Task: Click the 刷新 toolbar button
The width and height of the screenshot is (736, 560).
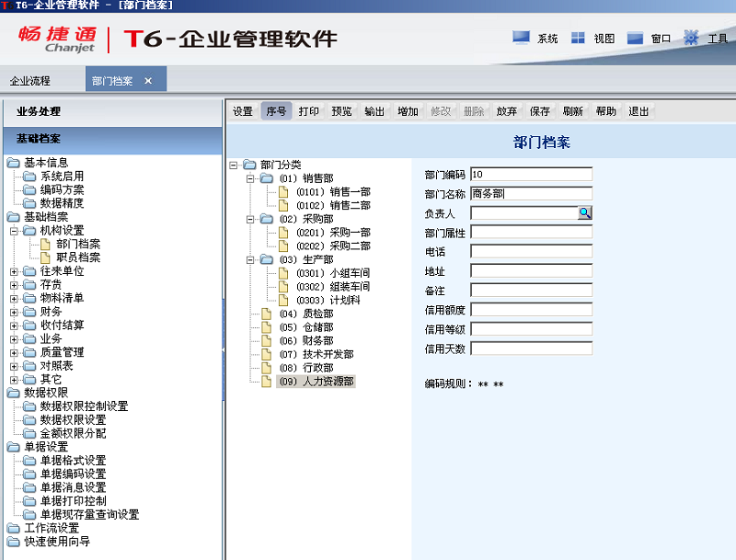Action: (x=572, y=111)
